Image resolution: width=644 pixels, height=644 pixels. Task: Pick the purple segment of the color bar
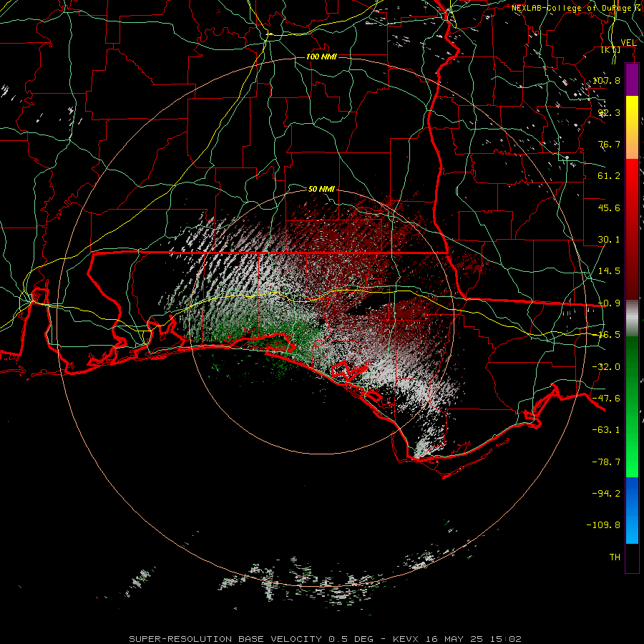pos(632,79)
